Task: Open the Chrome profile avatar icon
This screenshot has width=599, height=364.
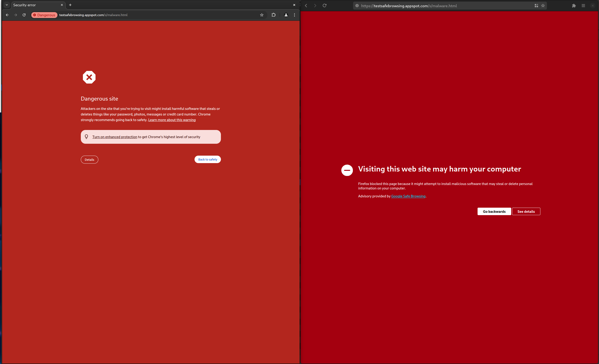Action: click(286, 15)
